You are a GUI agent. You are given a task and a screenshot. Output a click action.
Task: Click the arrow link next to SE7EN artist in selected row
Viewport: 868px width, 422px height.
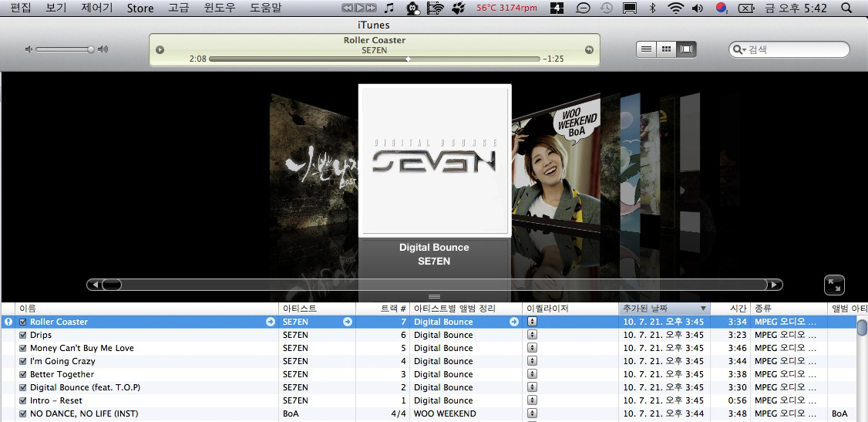(x=347, y=322)
